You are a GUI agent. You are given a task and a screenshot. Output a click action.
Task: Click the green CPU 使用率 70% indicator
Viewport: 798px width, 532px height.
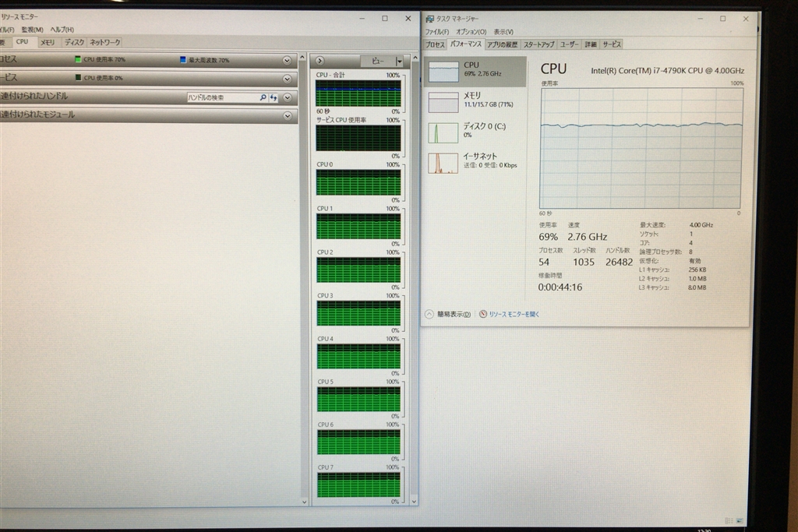78,59
